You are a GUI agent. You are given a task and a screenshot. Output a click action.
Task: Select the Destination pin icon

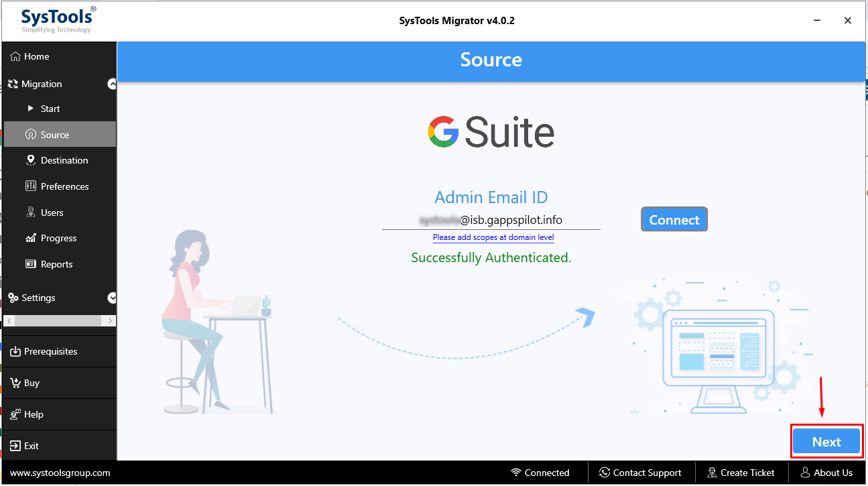[31, 160]
